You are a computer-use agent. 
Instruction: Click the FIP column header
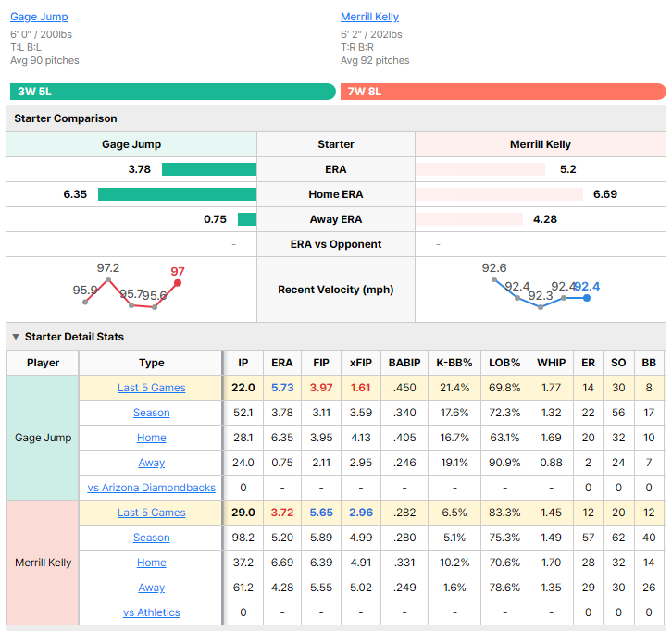pyautogui.click(x=321, y=363)
